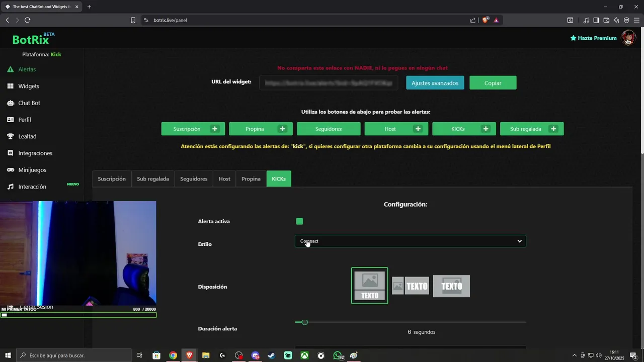Click the plus icon on Sub regalada button
This screenshot has width=644, height=362.
click(553, 129)
